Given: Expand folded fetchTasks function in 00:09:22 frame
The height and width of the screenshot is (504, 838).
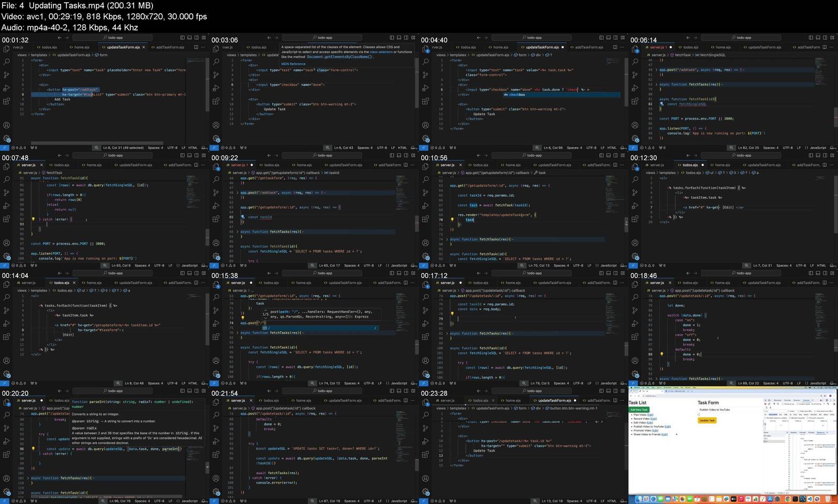Looking at the screenshot, I should [238, 231].
